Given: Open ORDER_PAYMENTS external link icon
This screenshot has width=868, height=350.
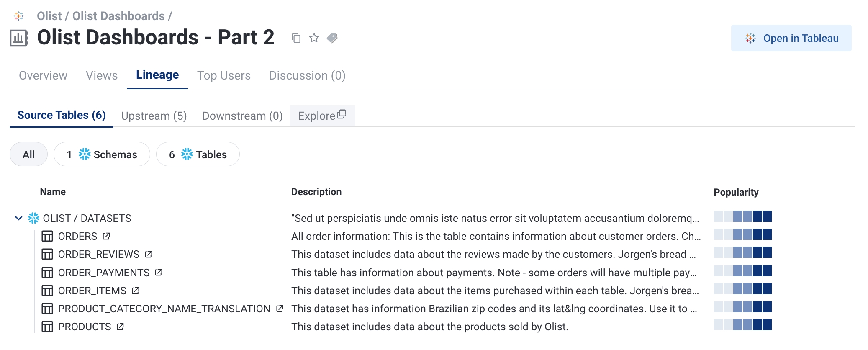Looking at the screenshot, I should point(159,273).
